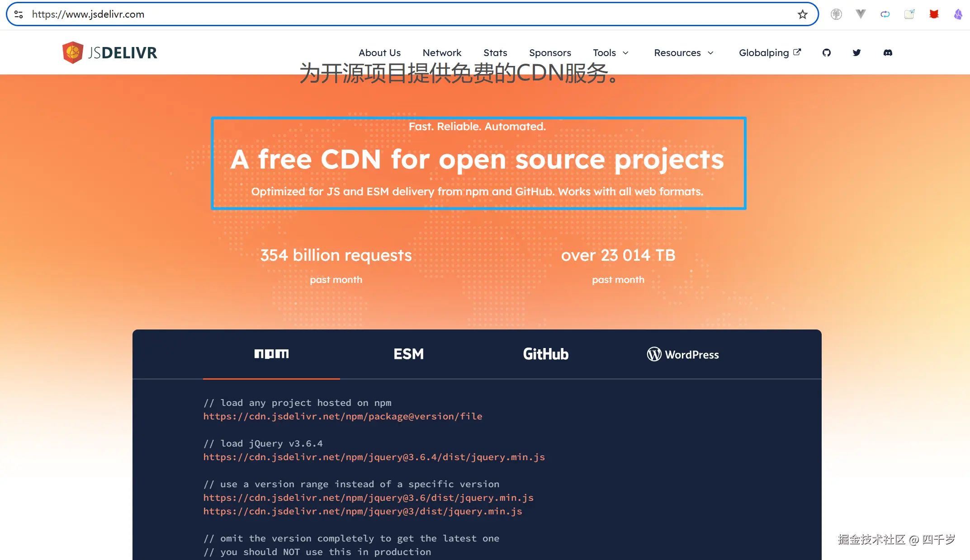Viewport: 970px width, 560px height.
Task: Open the Discord icon link
Action: click(x=888, y=53)
